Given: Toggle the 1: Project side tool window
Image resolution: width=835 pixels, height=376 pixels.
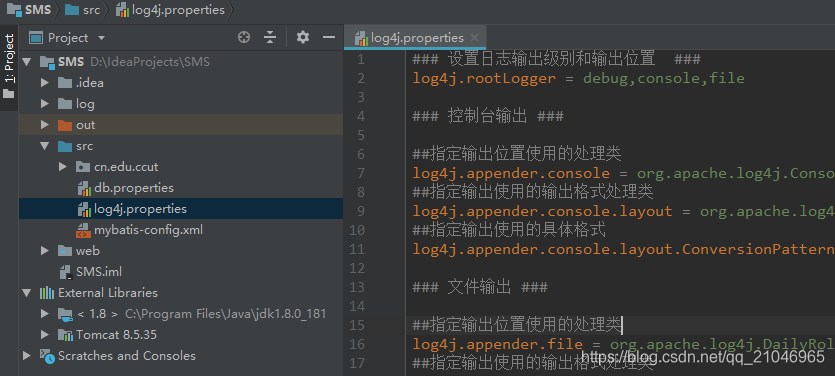Looking at the screenshot, I should pos(9,67).
